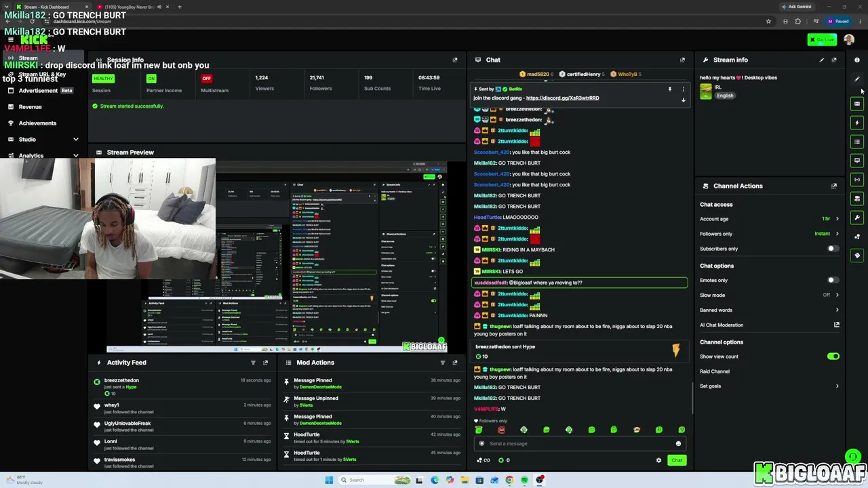Open Microsoft Edge from the taskbar
Viewport: 868px width, 488px height.
point(435,480)
